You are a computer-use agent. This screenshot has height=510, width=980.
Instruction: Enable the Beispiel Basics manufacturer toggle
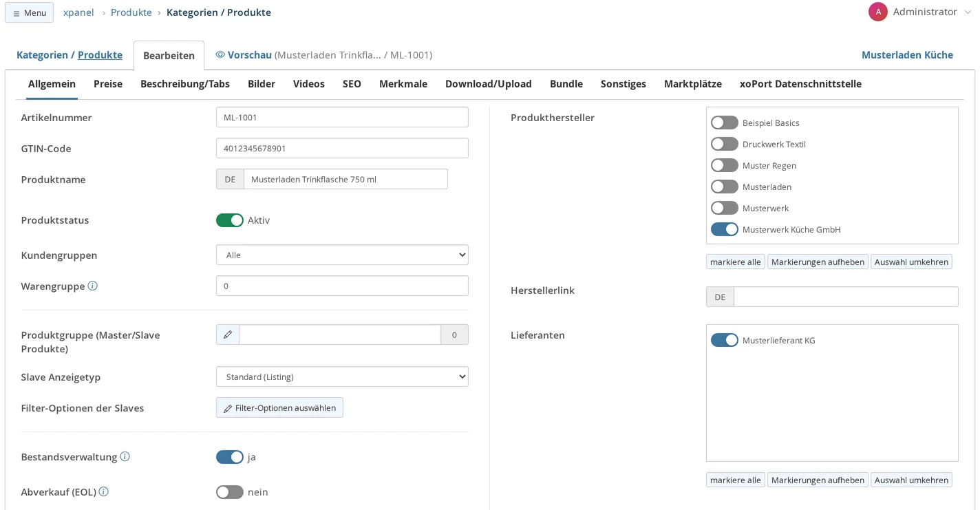[725, 123]
